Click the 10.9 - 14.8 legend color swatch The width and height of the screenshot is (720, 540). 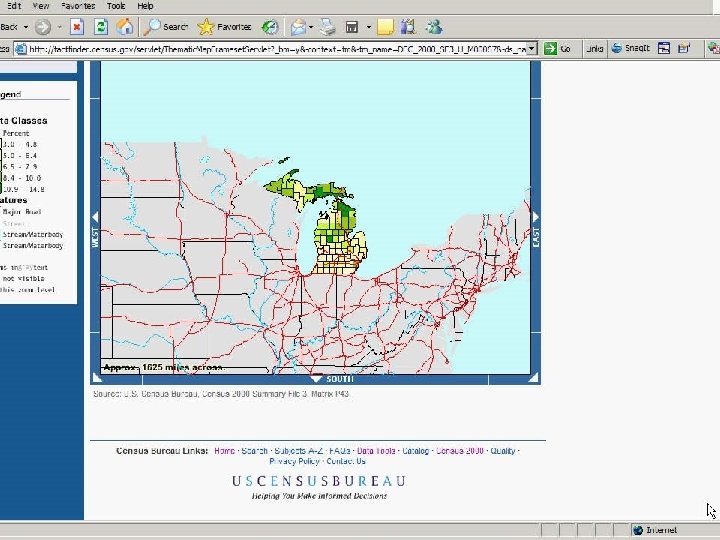tap(0, 189)
